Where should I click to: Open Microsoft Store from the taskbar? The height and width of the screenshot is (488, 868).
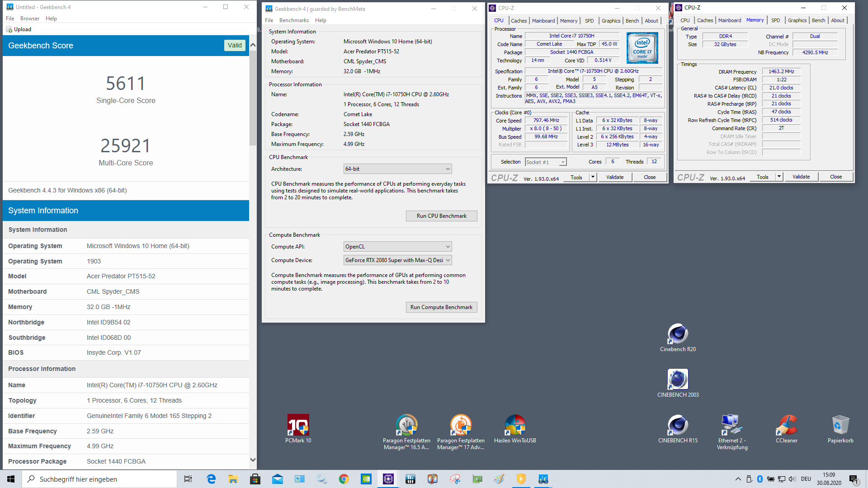point(255,479)
